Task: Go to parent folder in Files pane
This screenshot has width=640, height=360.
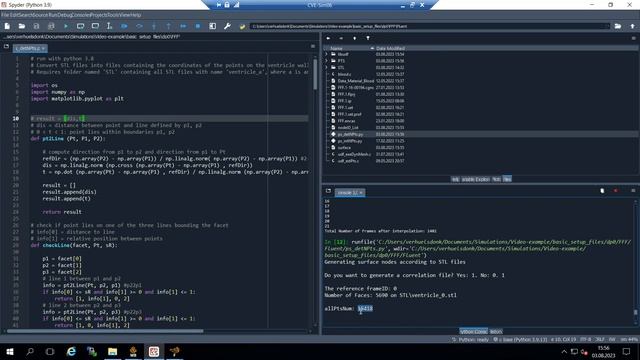Action: tap(354, 38)
